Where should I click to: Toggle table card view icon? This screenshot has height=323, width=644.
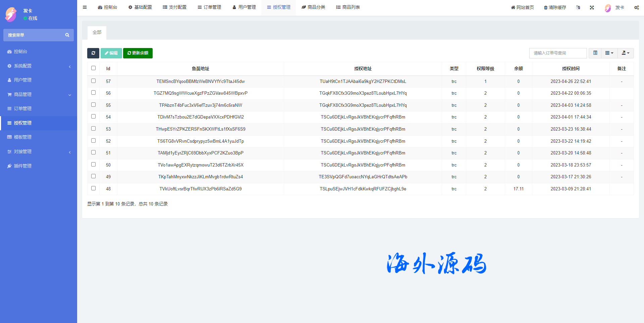pyautogui.click(x=595, y=53)
